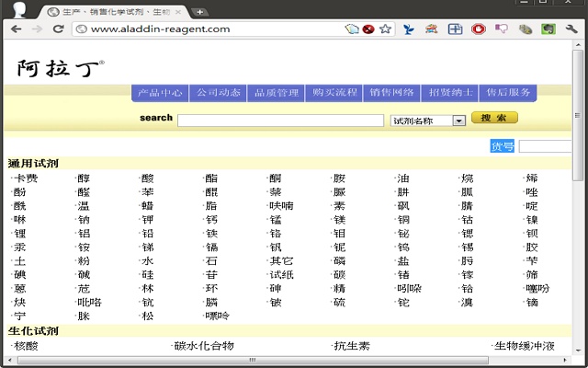
Task: Click the horizontal scrollbar right arrow
Action: point(567,360)
